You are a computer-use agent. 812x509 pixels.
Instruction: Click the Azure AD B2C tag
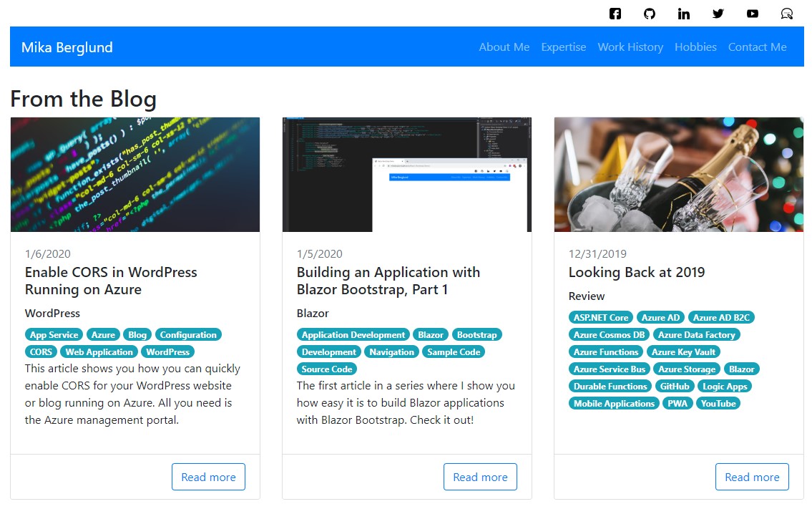pos(721,318)
